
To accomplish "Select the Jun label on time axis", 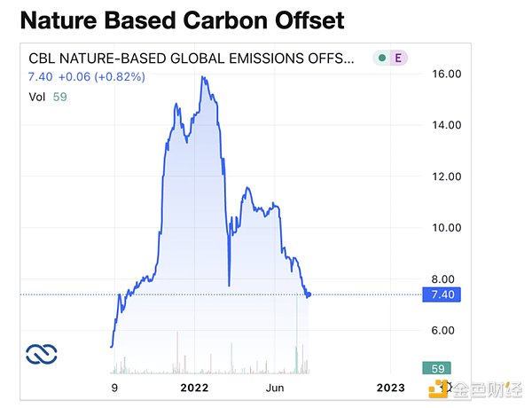I will (x=275, y=388).
